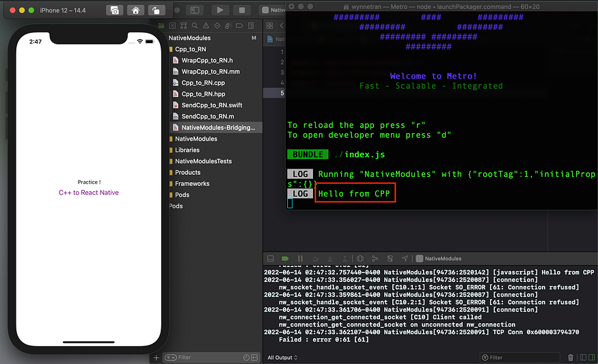The height and width of the screenshot is (364, 598).
Task: Open the Issue navigator warning icon
Action: tap(206, 25)
